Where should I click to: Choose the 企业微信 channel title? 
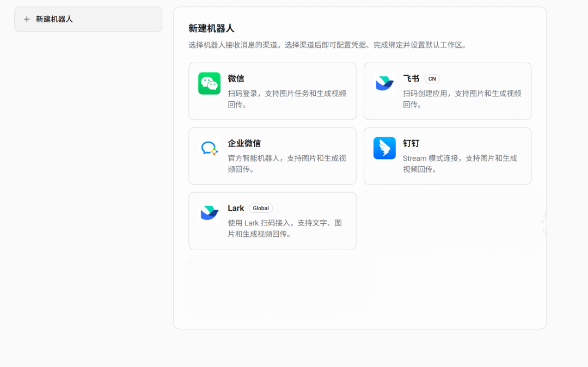[244, 143]
